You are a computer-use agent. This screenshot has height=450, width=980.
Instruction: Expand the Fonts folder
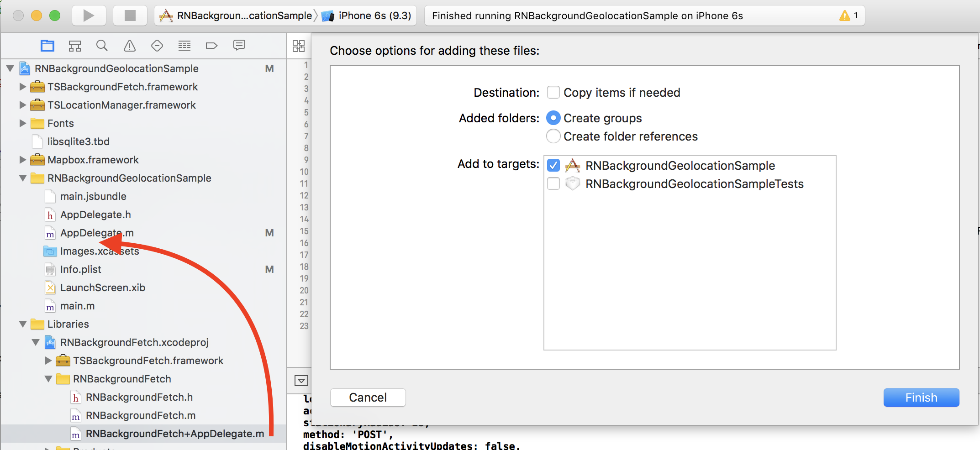click(x=22, y=123)
